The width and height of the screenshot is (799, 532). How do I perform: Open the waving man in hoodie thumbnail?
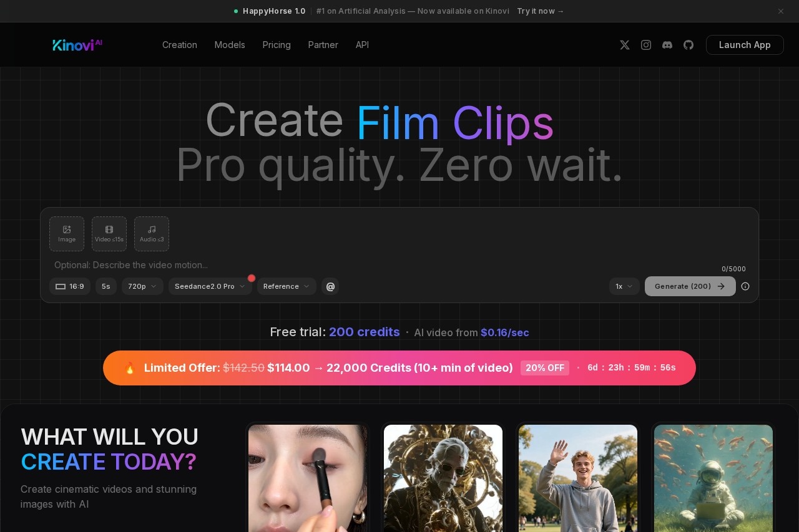tap(578, 478)
